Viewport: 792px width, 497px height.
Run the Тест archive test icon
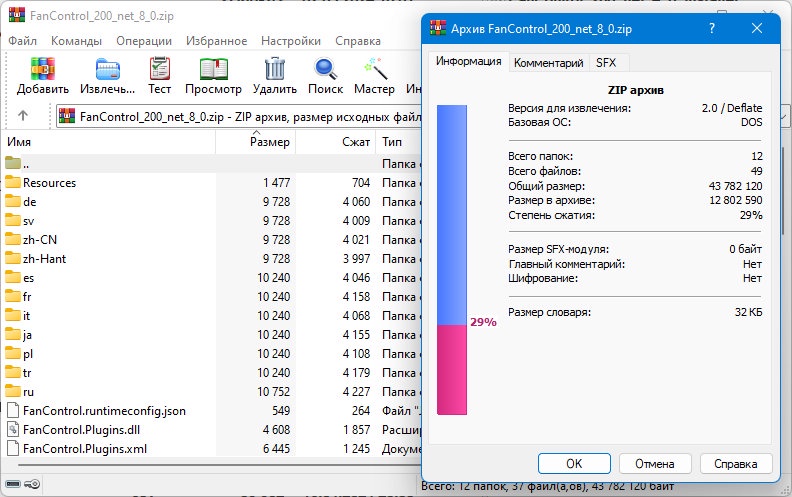(160, 69)
